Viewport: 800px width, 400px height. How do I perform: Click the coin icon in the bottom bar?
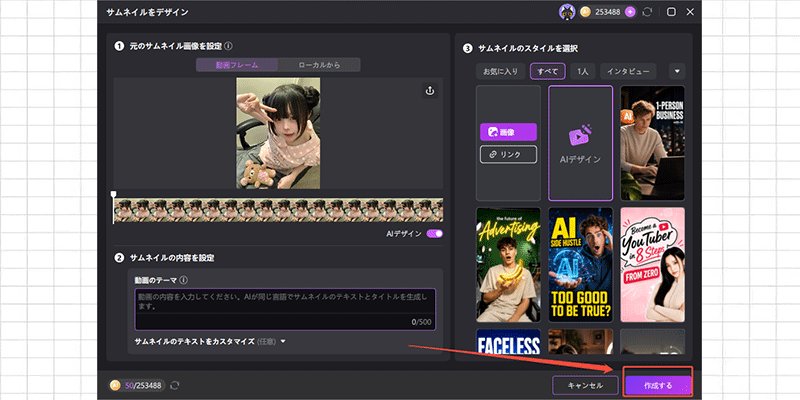pos(115,385)
